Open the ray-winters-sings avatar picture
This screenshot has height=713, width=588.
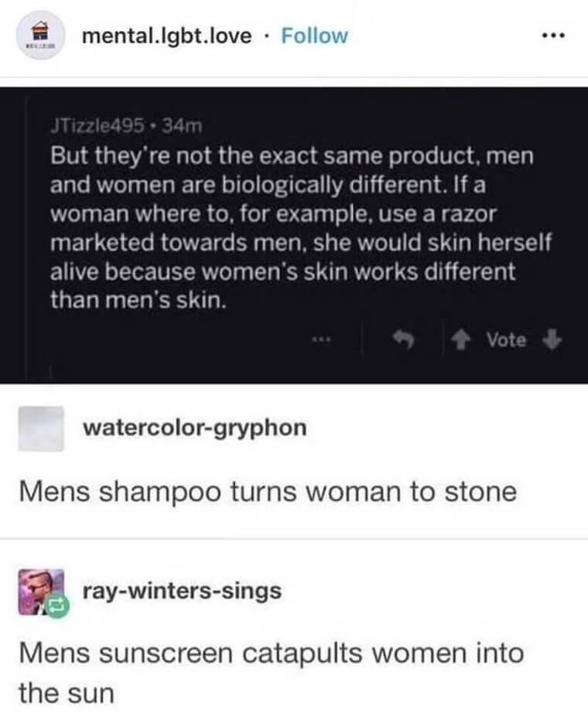(x=40, y=591)
